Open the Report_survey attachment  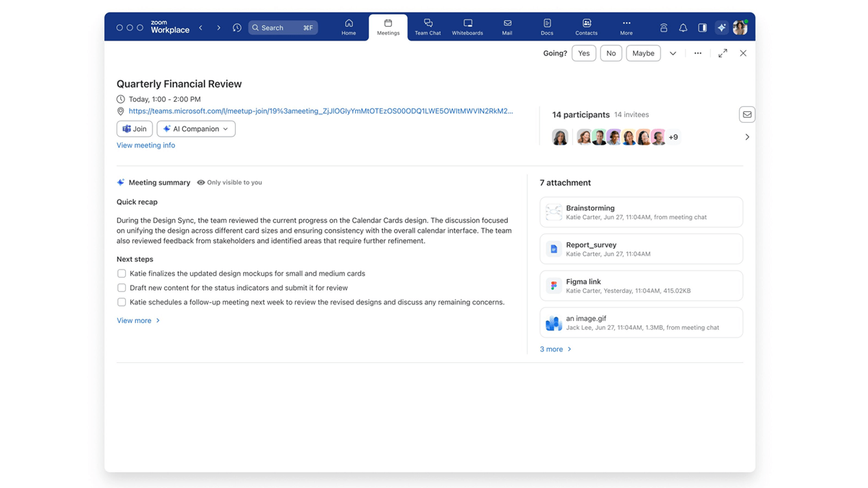641,249
